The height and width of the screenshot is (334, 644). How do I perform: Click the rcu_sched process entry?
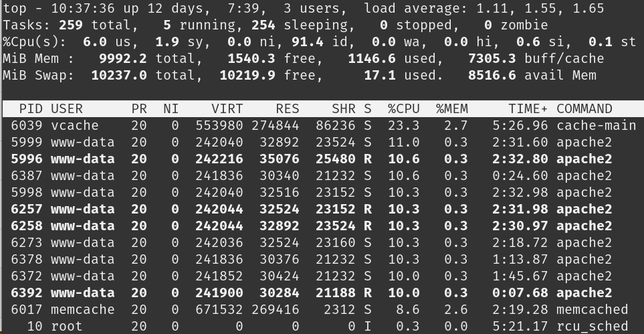tap(592, 326)
